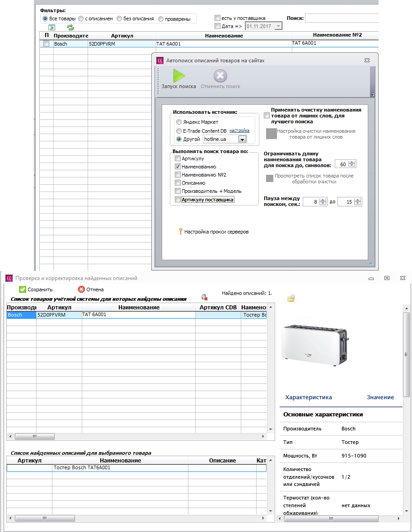
Task: Click the yellow folder icon above the toaster image
Action: pyautogui.click(x=291, y=298)
